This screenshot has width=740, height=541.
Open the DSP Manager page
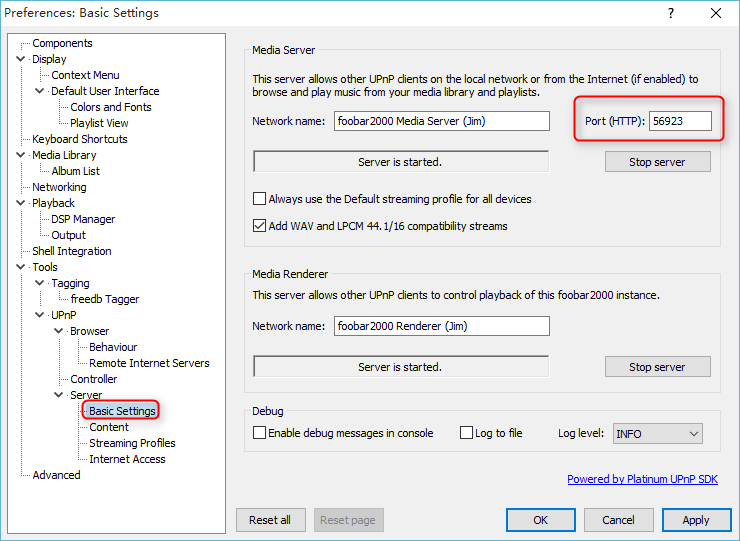83,219
